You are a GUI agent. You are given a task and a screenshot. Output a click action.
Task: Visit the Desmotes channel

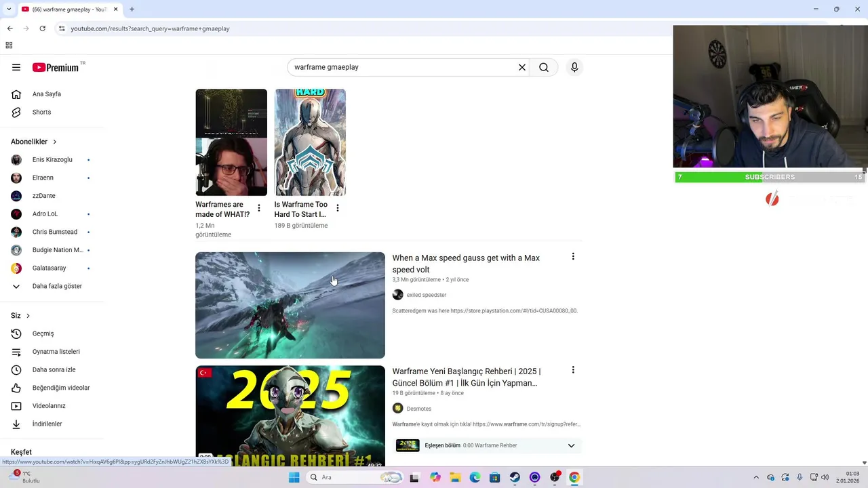pos(419,409)
